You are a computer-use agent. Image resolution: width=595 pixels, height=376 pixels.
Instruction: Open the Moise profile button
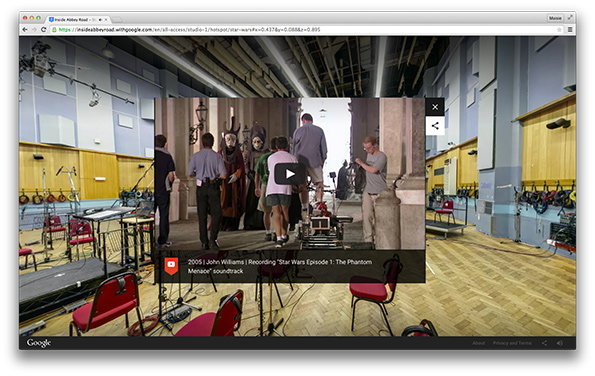[x=555, y=18]
